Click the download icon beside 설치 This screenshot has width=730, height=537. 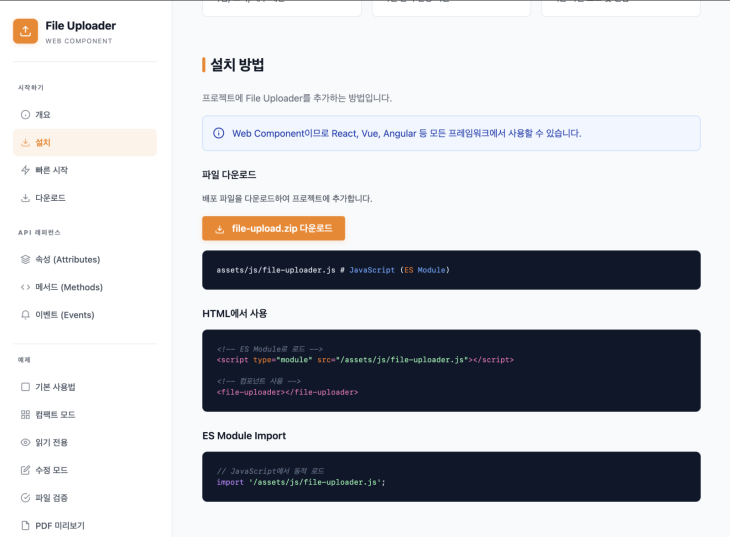coord(26,143)
